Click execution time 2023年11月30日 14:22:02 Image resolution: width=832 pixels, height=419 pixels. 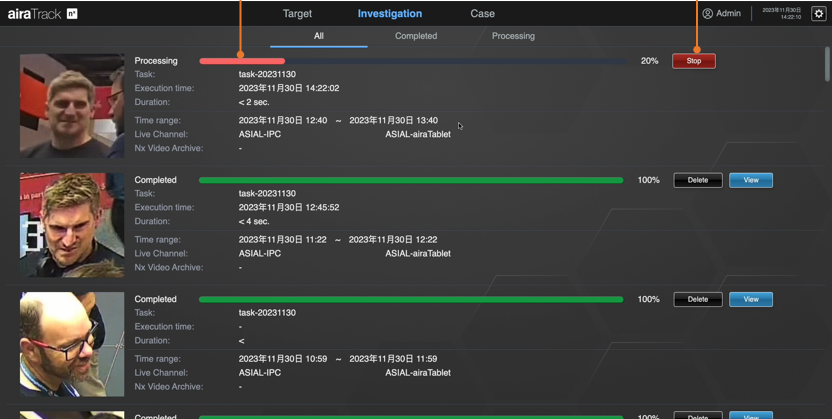pos(289,88)
